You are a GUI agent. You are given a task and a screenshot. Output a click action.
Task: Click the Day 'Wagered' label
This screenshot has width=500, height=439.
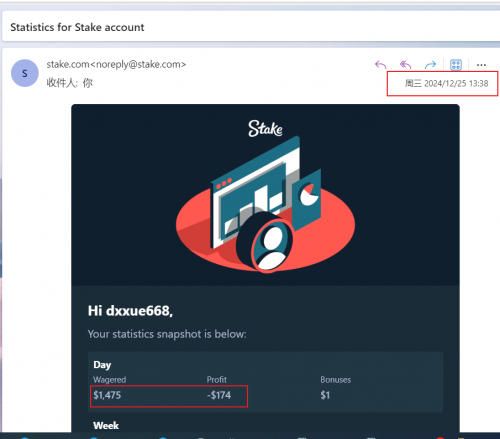pos(110,380)
